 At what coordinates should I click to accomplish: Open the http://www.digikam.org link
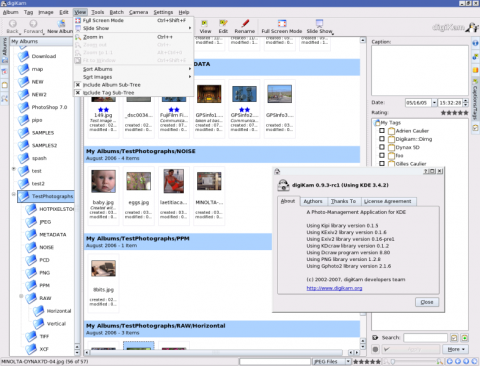(334, 288)
